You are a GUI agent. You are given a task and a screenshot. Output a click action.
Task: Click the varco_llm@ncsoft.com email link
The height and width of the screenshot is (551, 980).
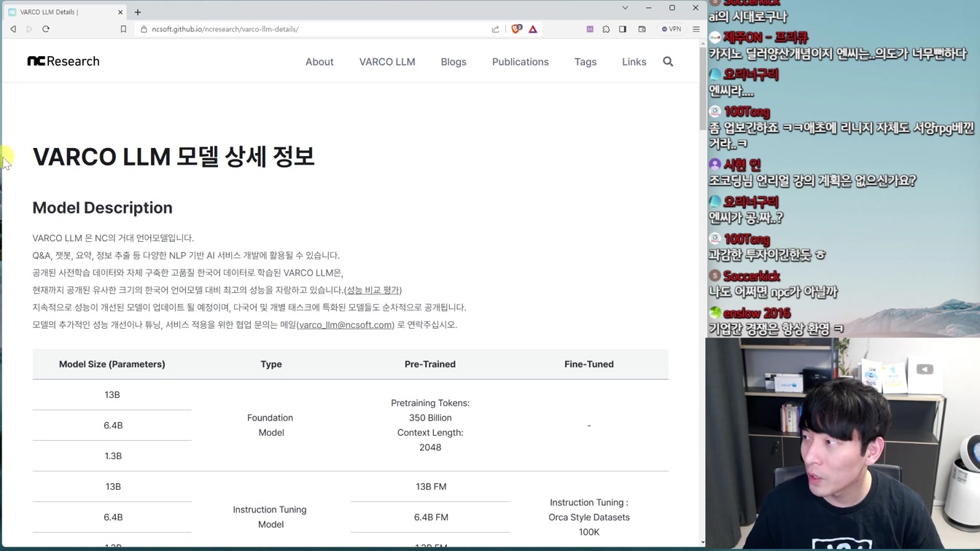(346, 325)
